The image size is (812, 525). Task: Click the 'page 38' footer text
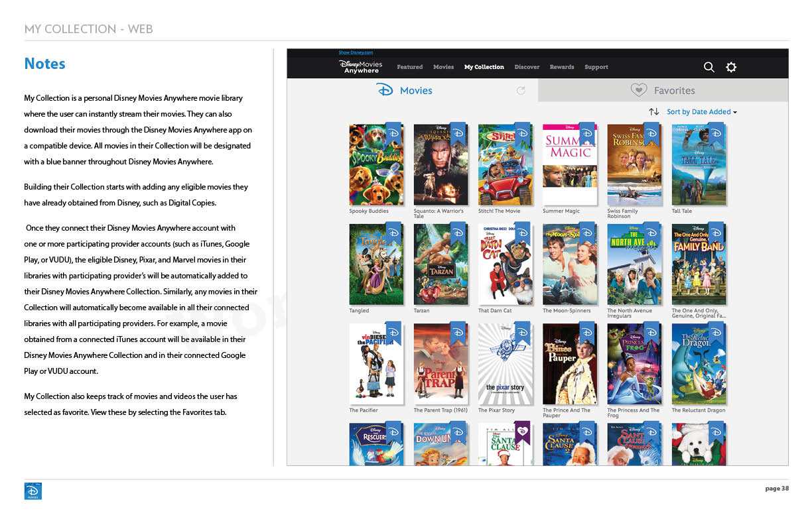point(777,489)
